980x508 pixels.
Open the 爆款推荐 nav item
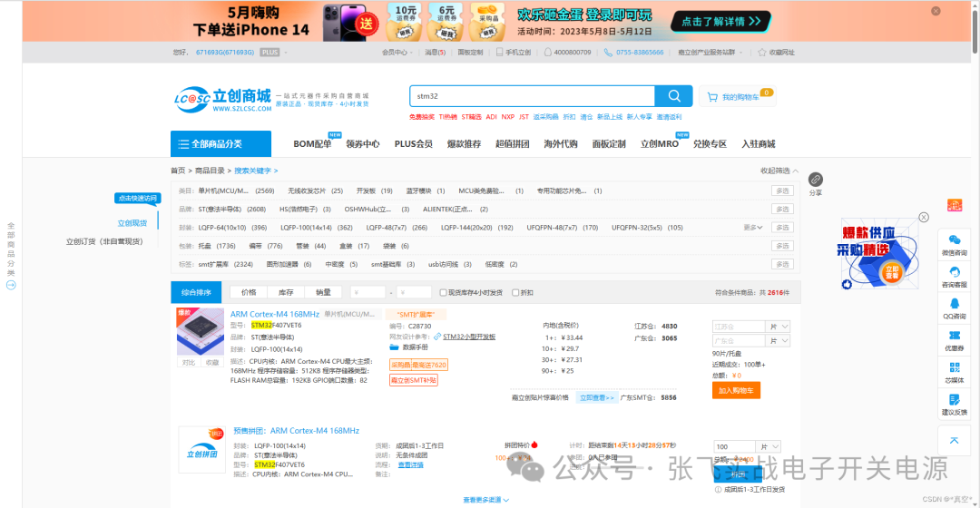[464, 143]
